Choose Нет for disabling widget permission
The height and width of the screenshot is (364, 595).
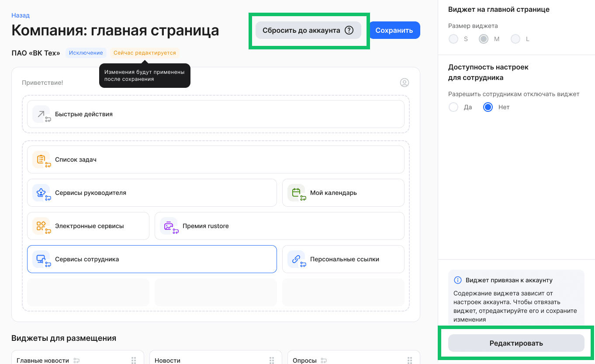pyautogui.click(x=488, y=107)
